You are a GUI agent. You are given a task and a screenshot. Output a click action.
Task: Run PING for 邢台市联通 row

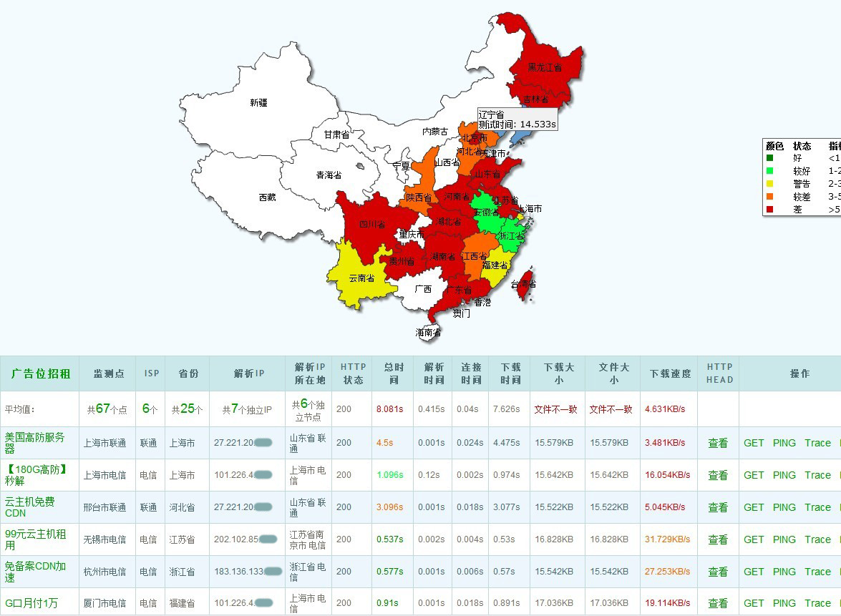[784, 507]
